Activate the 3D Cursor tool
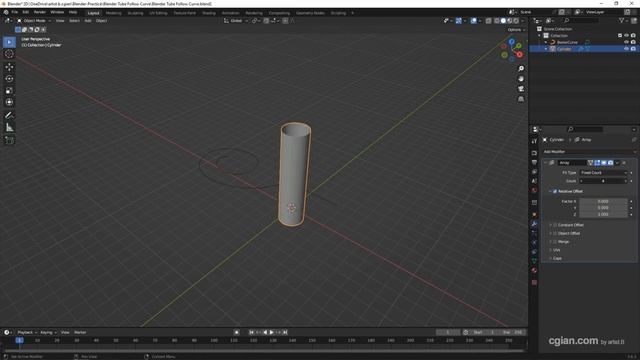 [x=9, y=54]
